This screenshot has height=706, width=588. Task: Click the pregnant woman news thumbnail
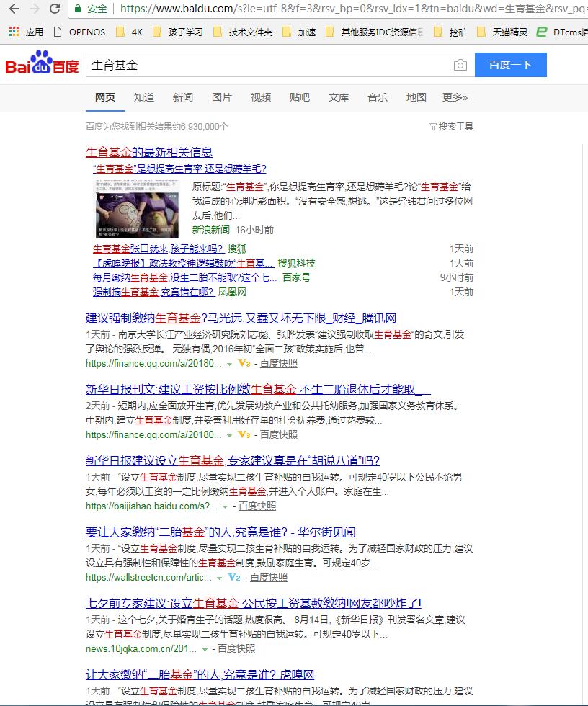pyautogui.click(x=137, y=209)
